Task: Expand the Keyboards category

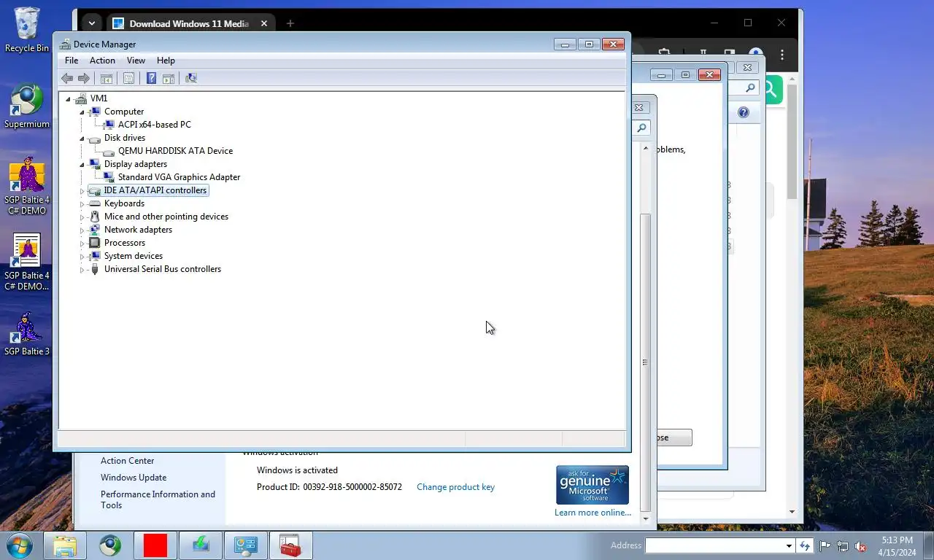Action: [82, 203]
